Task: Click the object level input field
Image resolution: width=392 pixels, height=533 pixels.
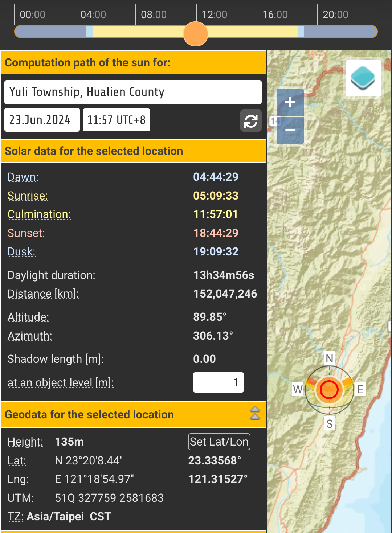Action: [x=218, y=382]
